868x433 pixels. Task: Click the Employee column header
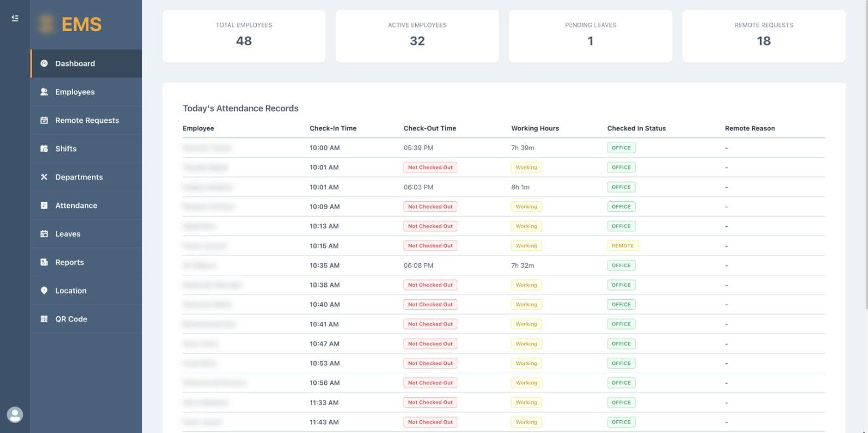(198, 128)
